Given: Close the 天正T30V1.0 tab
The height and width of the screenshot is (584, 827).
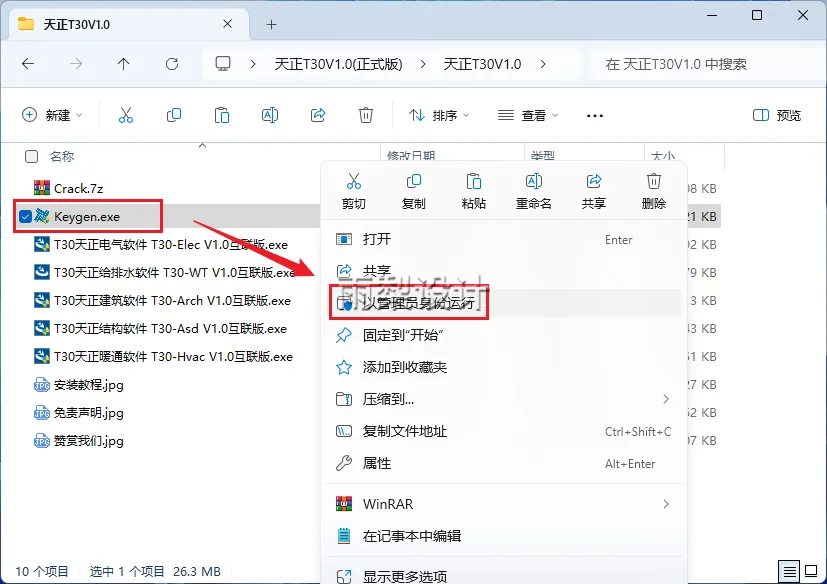Looking at the screenshot, I should point(227,24).
